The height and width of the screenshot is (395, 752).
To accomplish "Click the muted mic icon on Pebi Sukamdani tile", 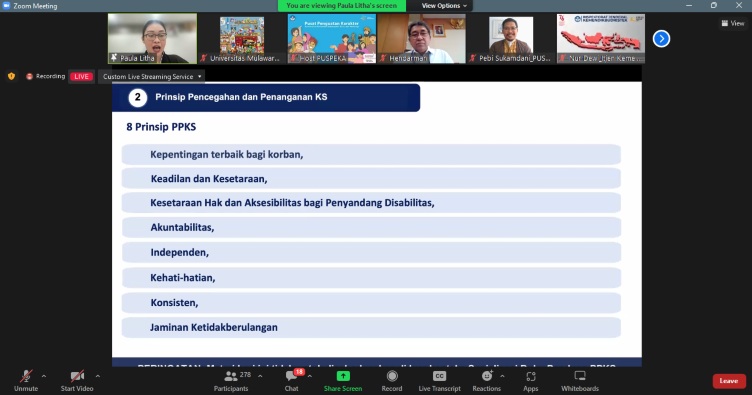I will coord(473,58).
